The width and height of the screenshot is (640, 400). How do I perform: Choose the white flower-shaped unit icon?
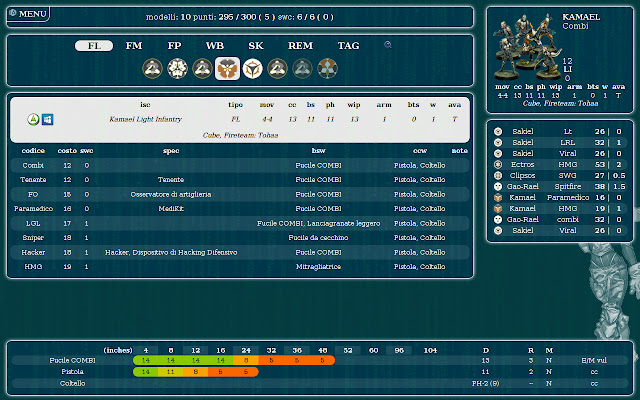pos(177,68)
